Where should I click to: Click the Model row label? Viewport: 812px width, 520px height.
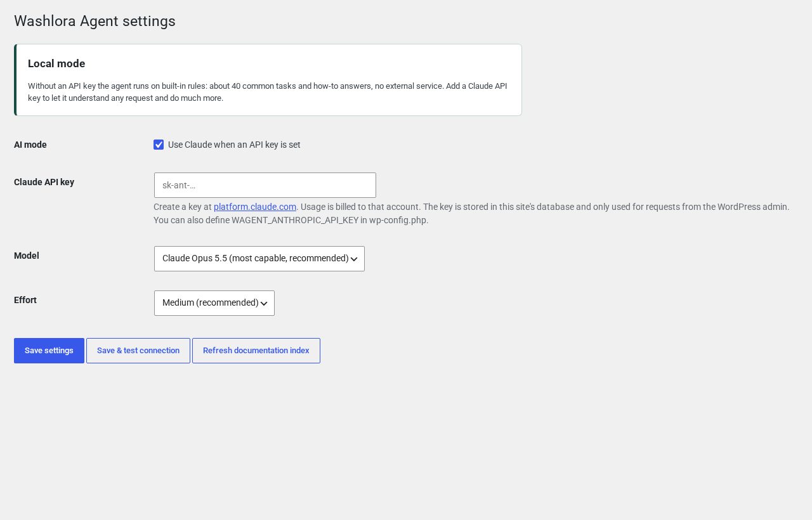27,256
